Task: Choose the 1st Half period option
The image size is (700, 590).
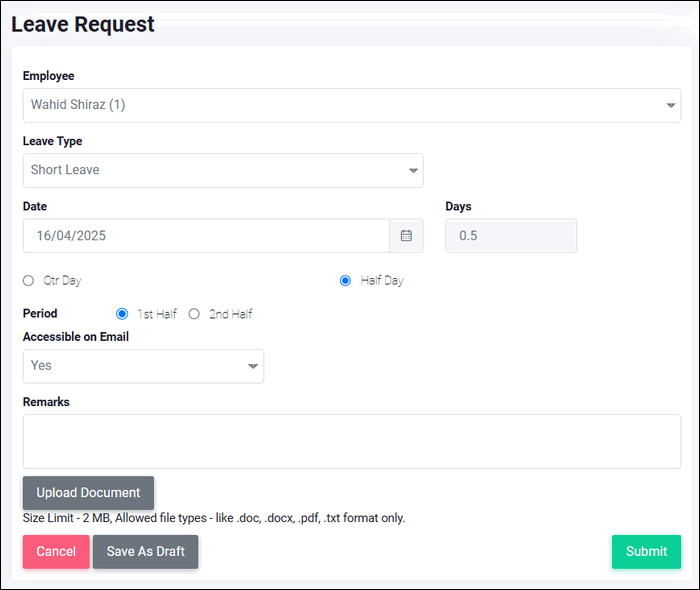Action: (122, 314)
